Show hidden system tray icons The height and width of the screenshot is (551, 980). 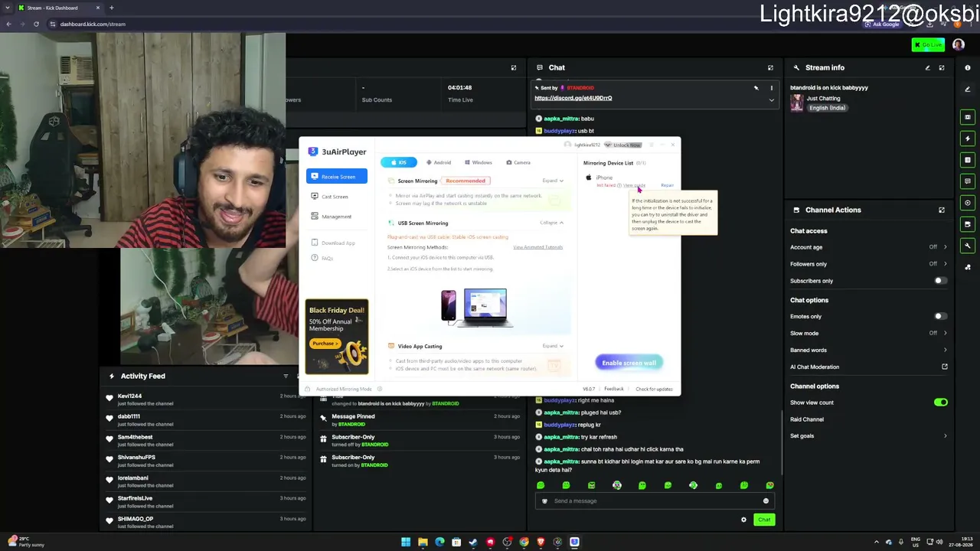pos(877,543)
